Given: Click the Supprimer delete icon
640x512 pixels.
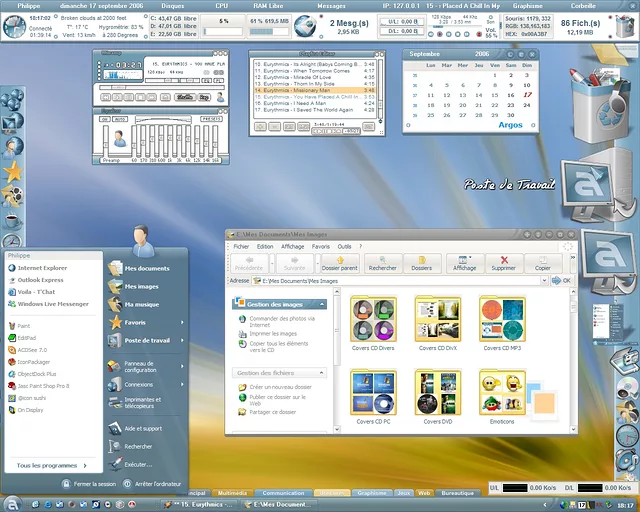Looking at the screenshot, I should [503, 263].
